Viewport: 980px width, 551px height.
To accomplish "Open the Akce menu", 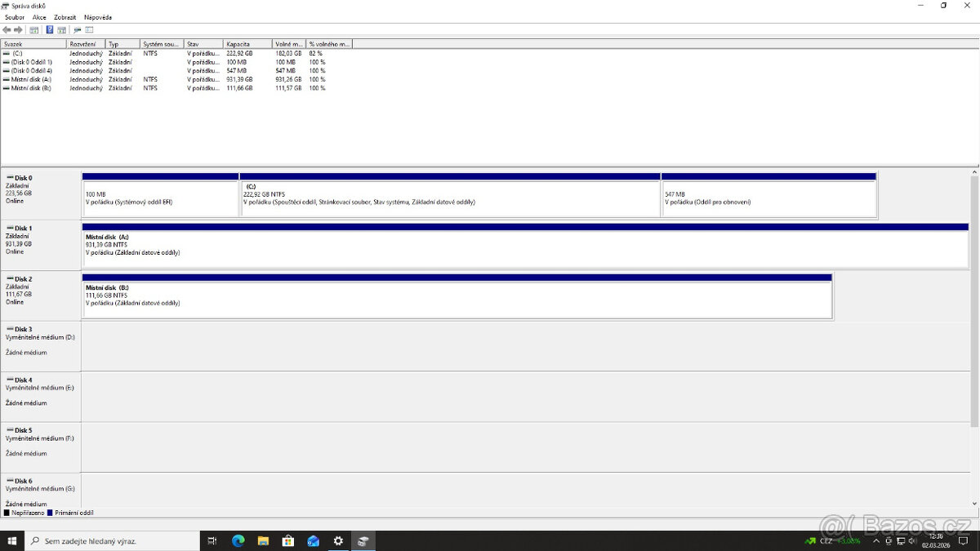I will (x=39, y=17).
